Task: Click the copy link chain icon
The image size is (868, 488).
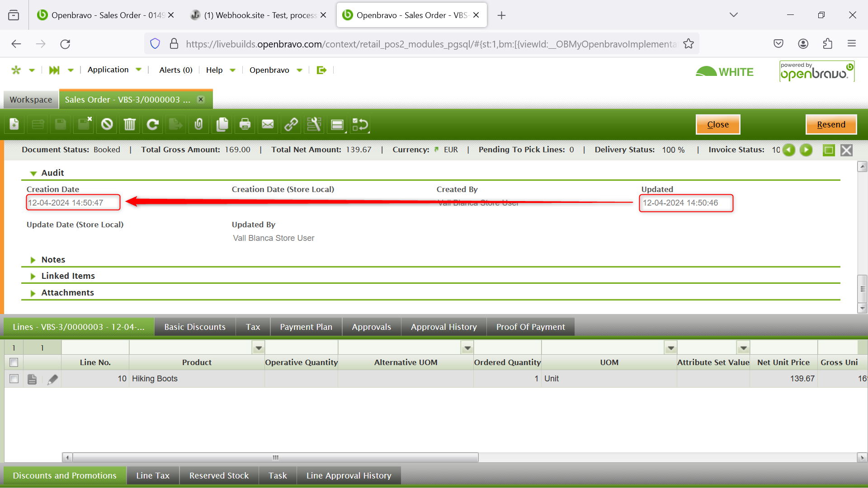Action: tap(291, 124)
